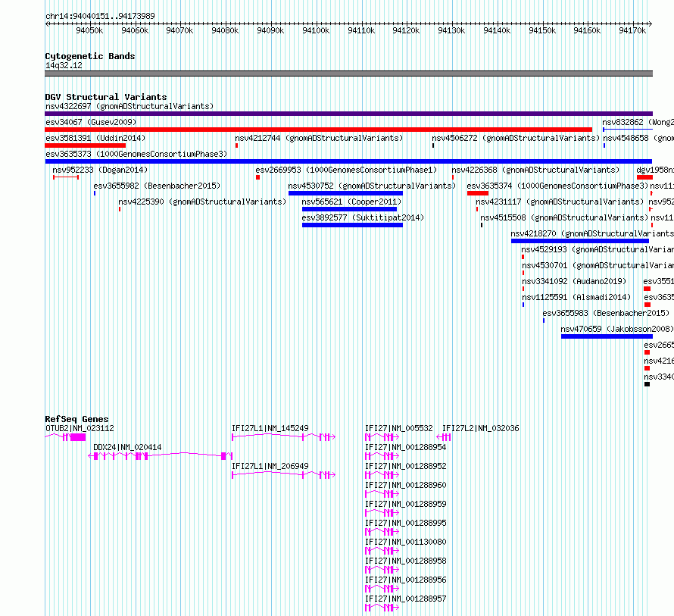
Task: Click nsv4226368 gnomAD variant label
Action: [x=535, y=170]
